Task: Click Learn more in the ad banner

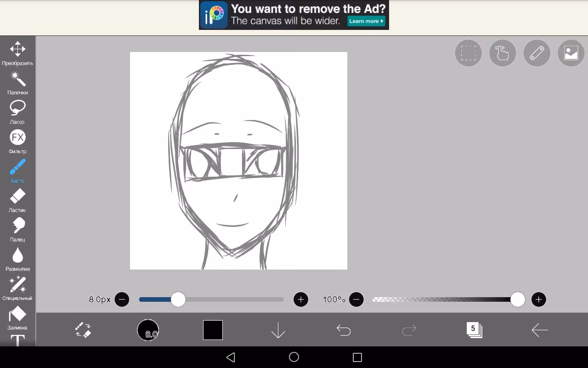Action: pyautogui.click(x=366, y=21)
